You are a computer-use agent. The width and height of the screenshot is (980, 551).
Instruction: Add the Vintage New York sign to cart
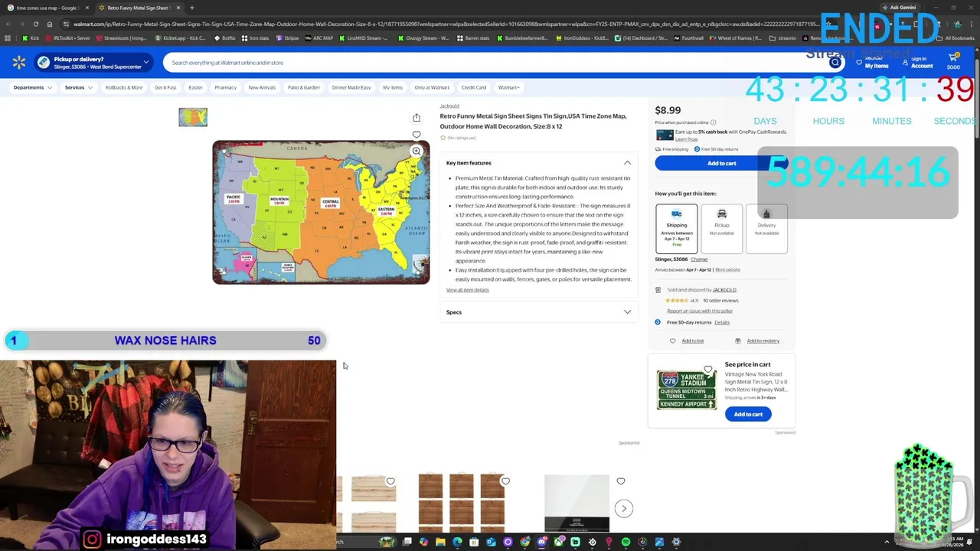point(748,414)
